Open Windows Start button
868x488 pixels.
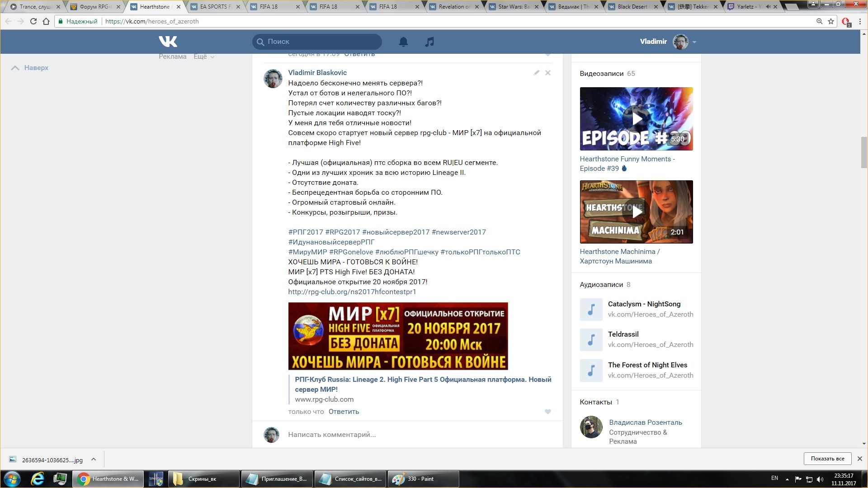click(12, 479)
